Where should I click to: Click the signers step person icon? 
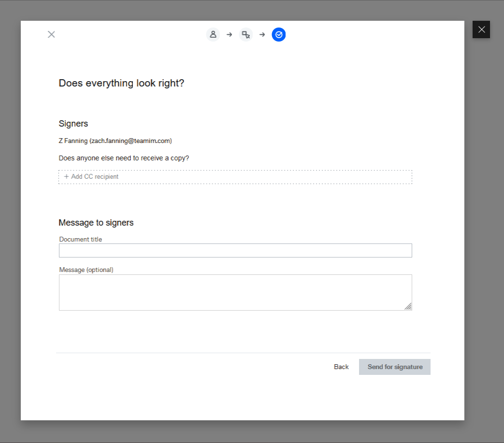coord(213,35)
